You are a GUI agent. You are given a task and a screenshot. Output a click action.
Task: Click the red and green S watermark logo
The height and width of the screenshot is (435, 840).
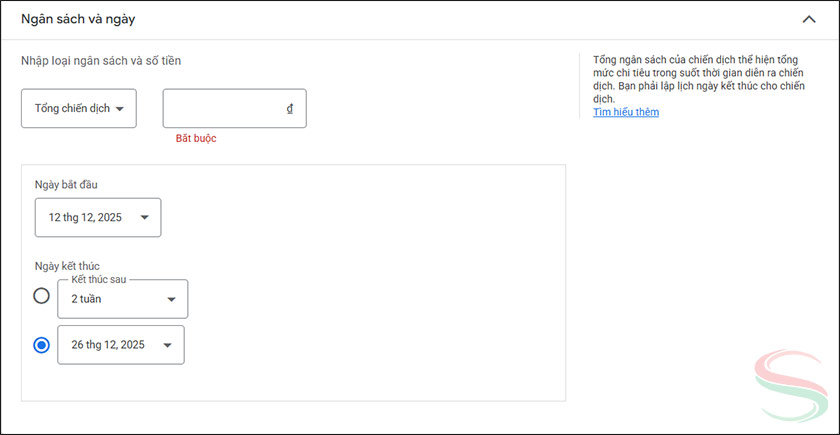click(792, 385)
